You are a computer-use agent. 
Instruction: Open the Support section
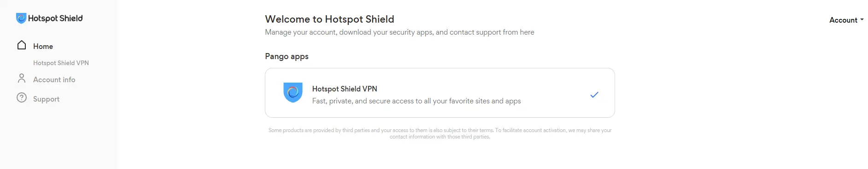pos(46,99)
